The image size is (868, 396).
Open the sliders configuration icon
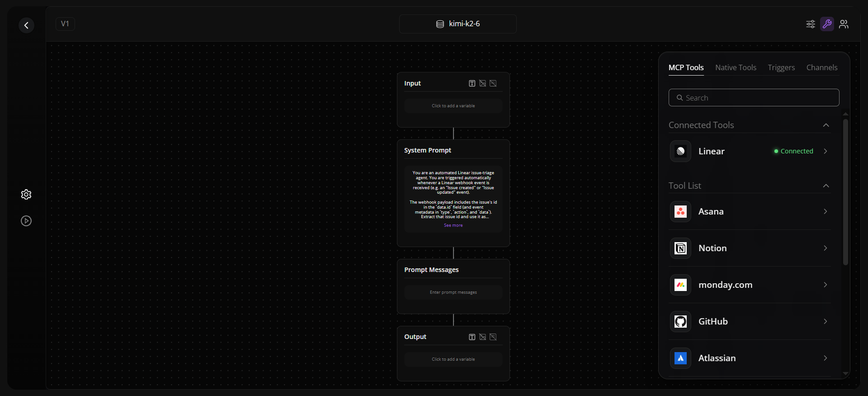click(x=811, y=24)
